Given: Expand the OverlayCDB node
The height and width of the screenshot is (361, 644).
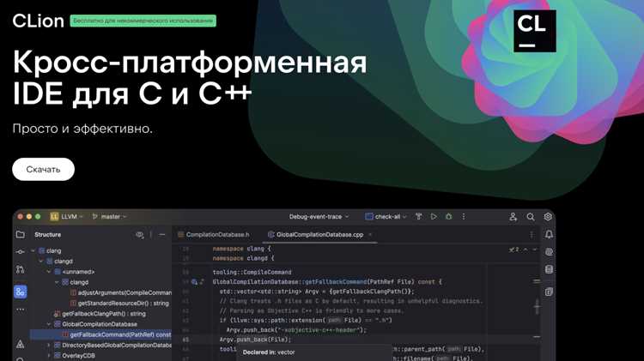Looking at the screenshot, I should 49,356.
